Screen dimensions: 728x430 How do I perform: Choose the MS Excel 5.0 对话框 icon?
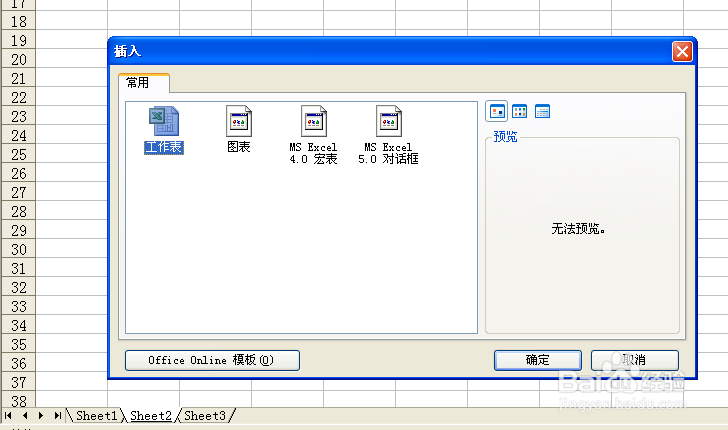click(x=388, y=135)
